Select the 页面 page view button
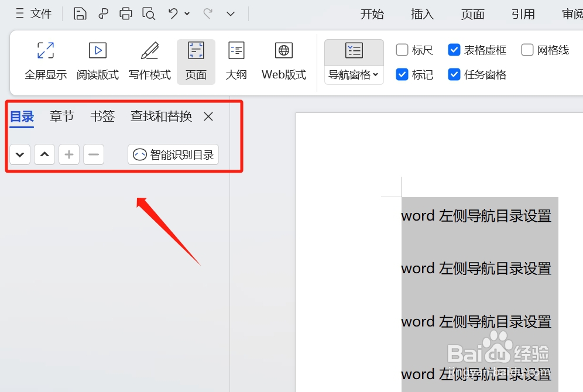Image resolution: width=583 pixels, height=392 pixels. coord(196,61)
